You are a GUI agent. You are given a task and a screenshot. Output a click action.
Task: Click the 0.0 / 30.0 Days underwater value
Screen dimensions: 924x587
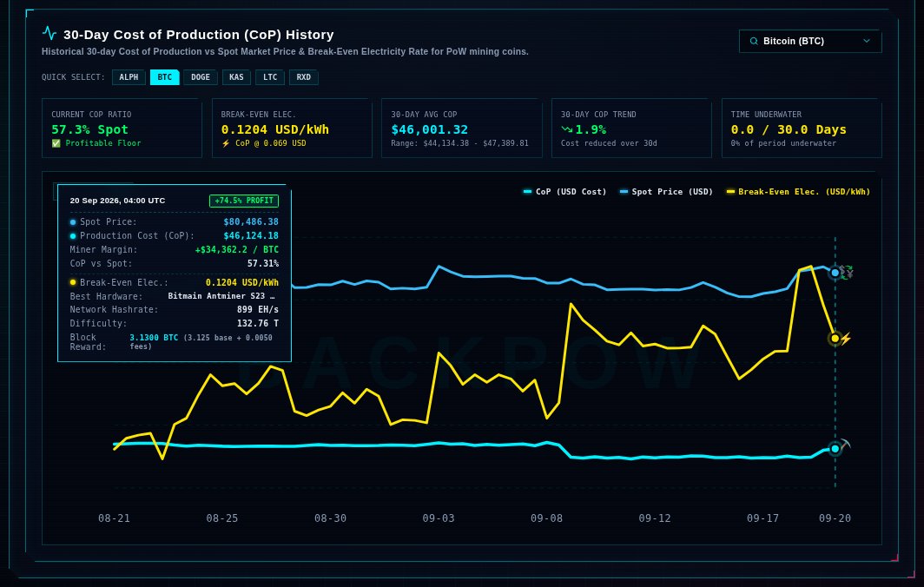789,129
